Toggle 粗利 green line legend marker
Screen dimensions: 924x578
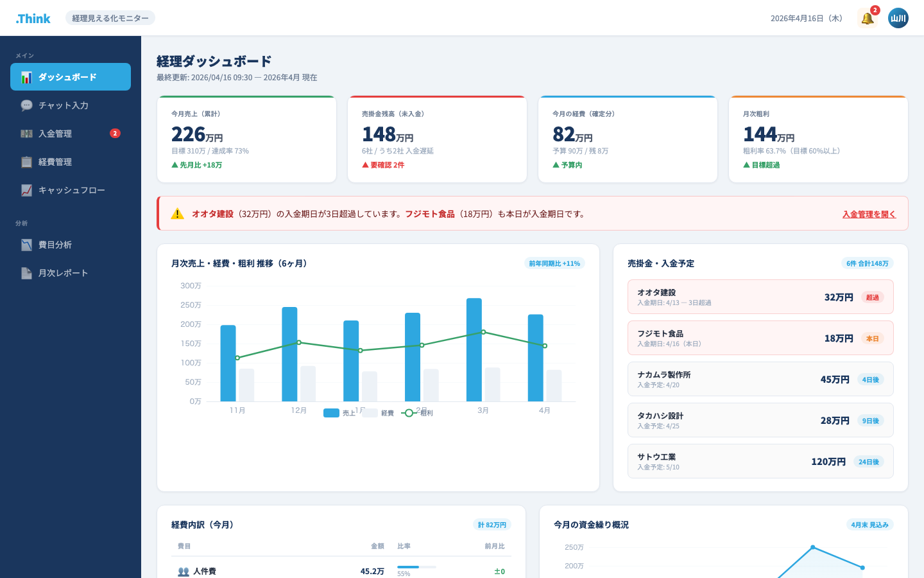tap(409, 413)
